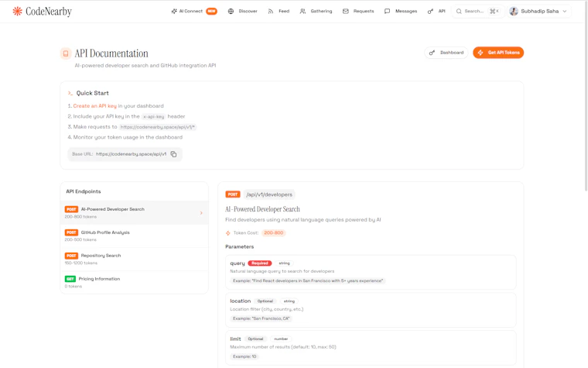Click the search magnifier icon
Screen dimensions: 588x368
point(459,12)
